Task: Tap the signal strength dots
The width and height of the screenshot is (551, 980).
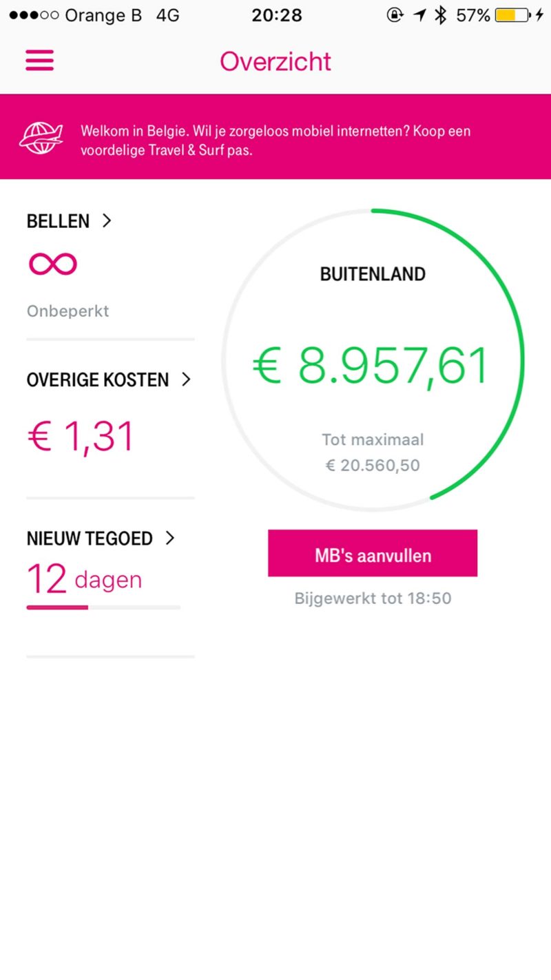Action: [x=34, y=15]
